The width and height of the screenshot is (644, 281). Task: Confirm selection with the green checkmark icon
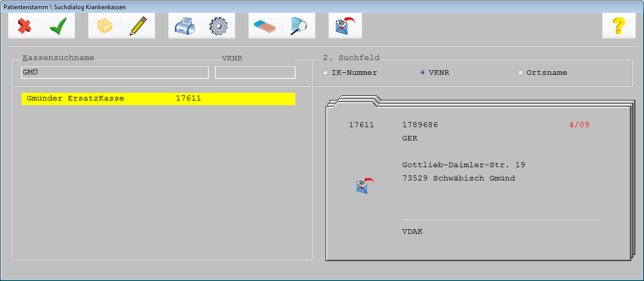58,26
